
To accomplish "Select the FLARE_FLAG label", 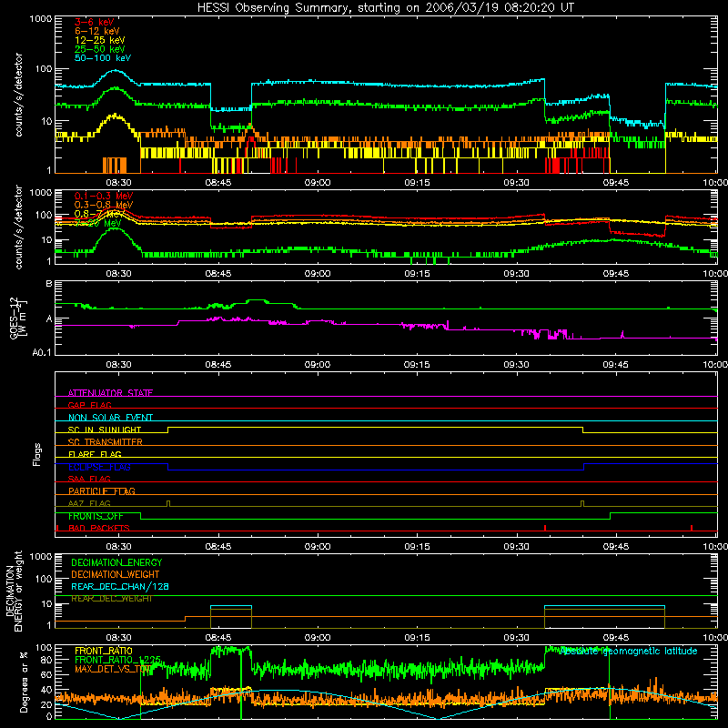I will 95,454.
